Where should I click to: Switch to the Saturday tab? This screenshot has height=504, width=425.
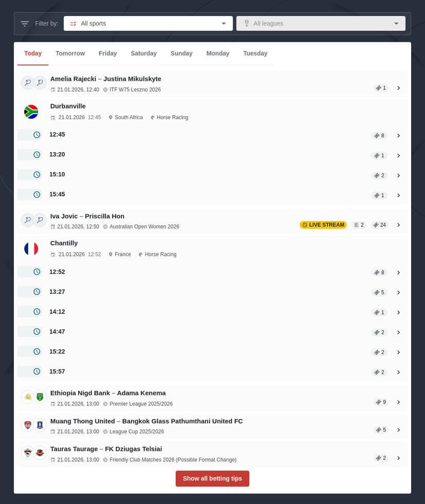coord(143,53)
